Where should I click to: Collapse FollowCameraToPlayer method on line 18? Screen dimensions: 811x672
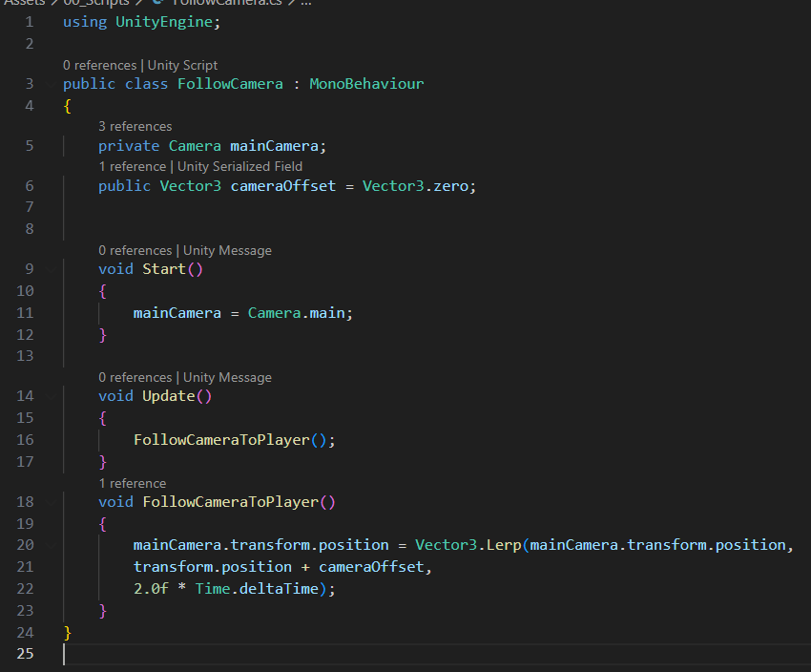pyautogui.click(x=52, y=502)
